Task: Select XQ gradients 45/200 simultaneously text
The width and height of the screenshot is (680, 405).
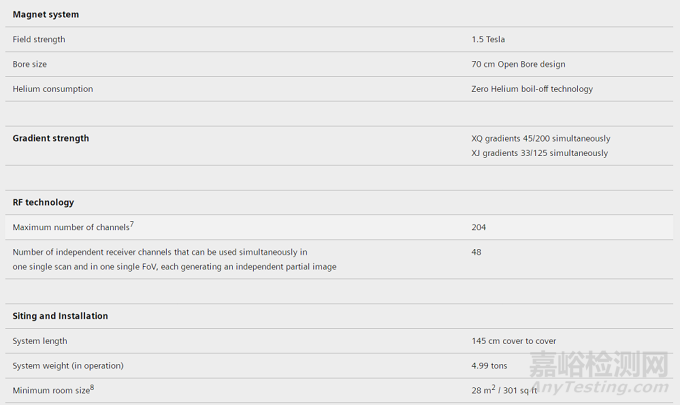Action: 540,138
